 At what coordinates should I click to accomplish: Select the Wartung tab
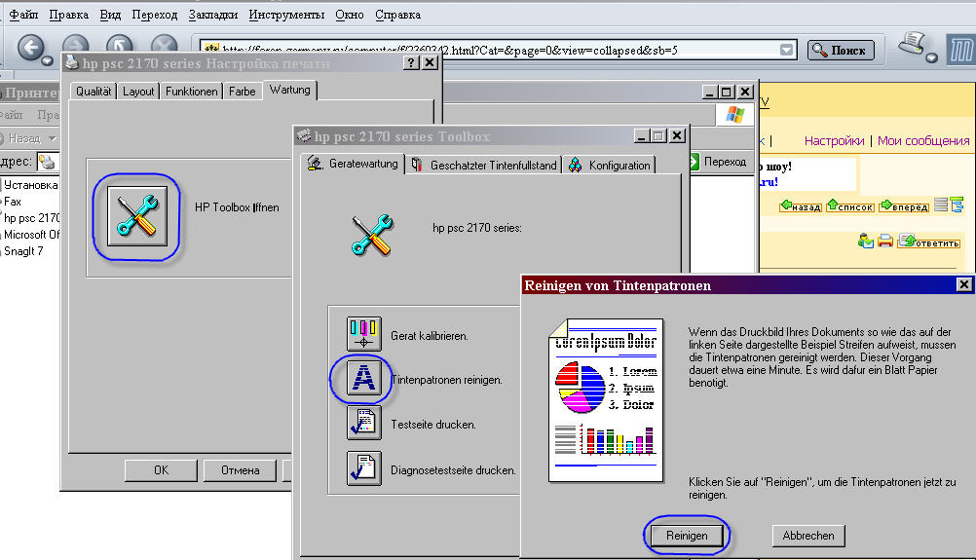[x=290, y=90]
